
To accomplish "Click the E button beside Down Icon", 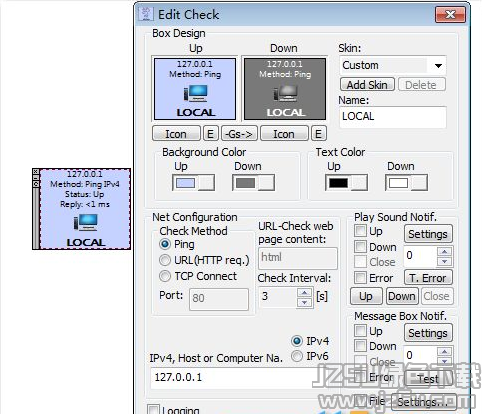I will point(318,134).
